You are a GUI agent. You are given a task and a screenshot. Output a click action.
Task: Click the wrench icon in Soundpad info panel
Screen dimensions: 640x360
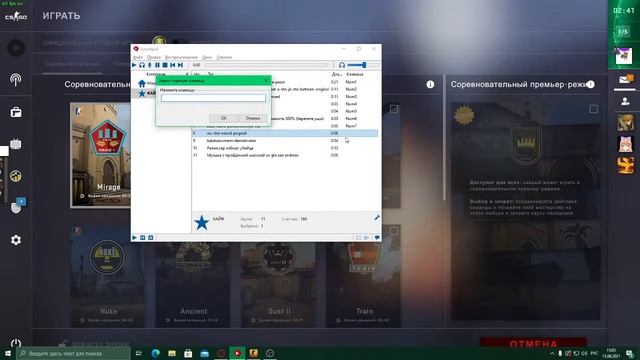(377, 218)
